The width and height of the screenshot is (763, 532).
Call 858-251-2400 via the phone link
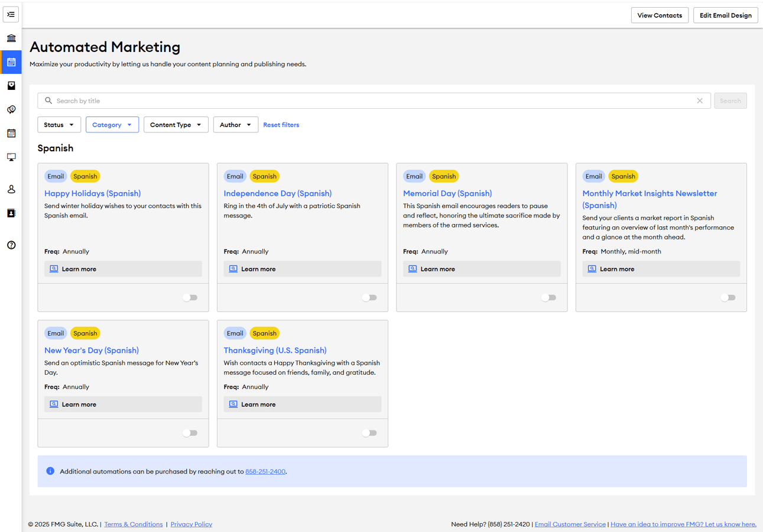pyautogui.click(x=265, y=471)
